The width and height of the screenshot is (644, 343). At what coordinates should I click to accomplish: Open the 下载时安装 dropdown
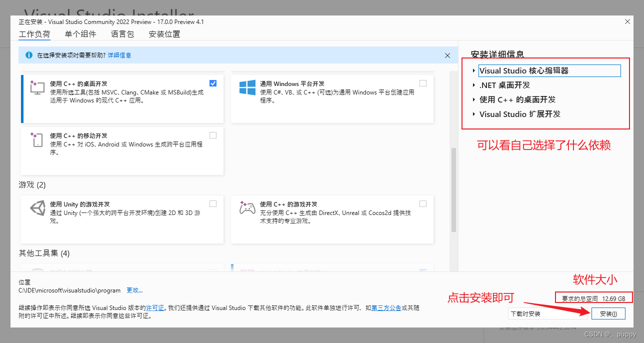pyautogui.click(x=548, y=313)
